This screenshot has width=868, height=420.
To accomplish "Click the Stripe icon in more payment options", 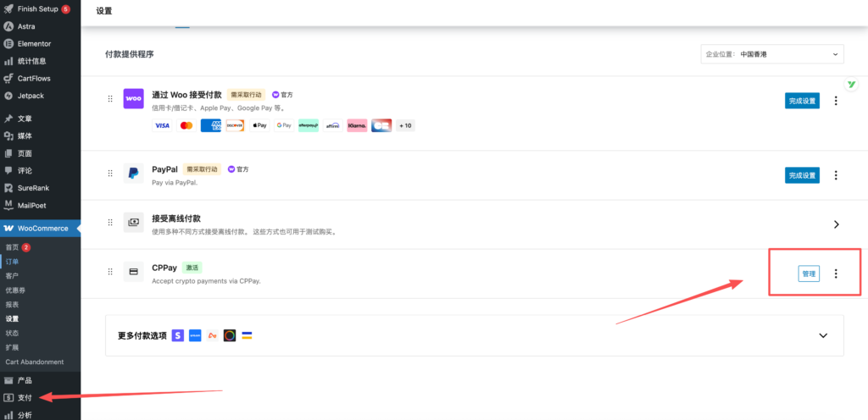I will pos(177,335).
